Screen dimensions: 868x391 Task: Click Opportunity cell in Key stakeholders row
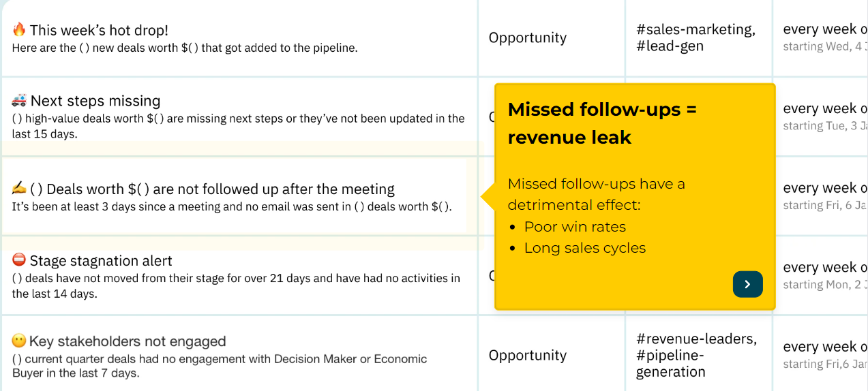click(527, 356)
